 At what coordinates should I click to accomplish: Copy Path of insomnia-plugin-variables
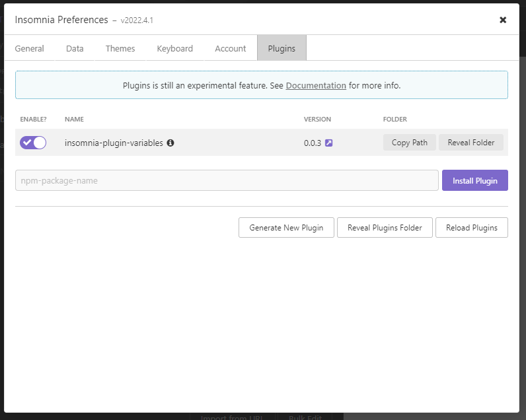point(410,143)
